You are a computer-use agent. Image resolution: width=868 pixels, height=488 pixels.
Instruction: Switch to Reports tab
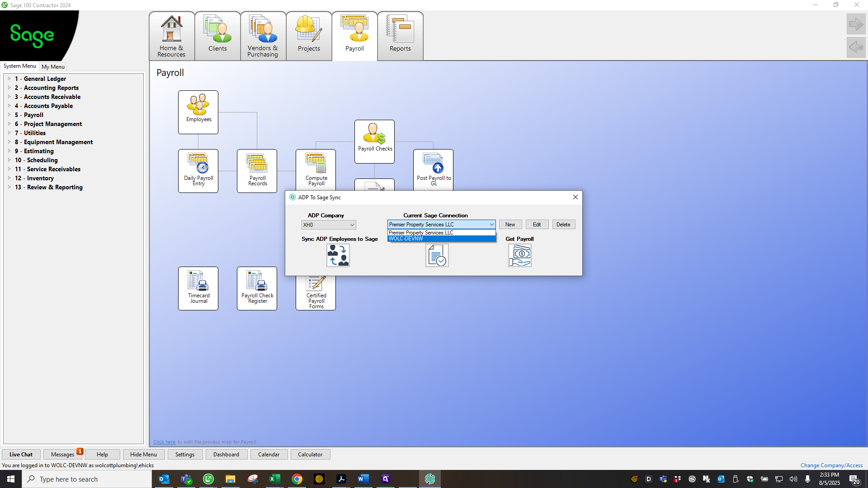(x=400, y=36)
